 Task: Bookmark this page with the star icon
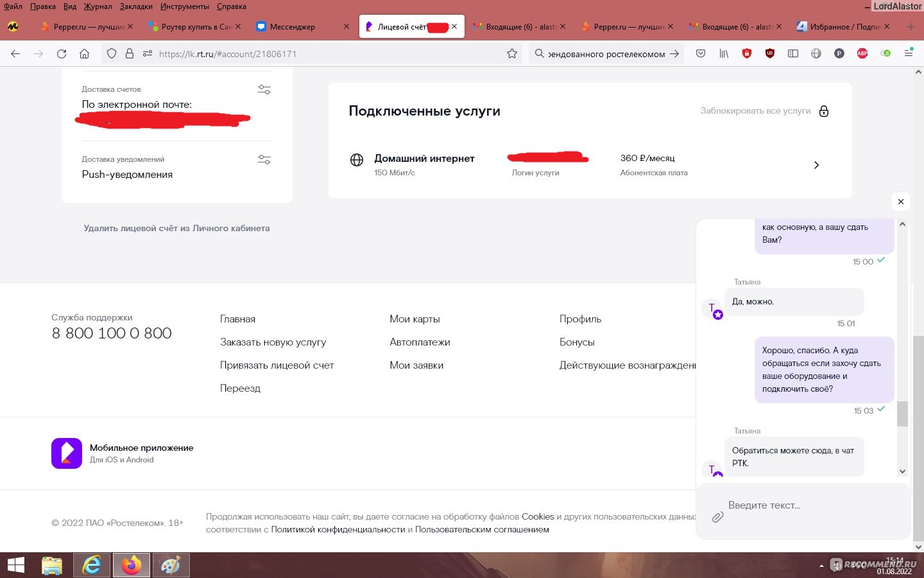click(512, 54)
